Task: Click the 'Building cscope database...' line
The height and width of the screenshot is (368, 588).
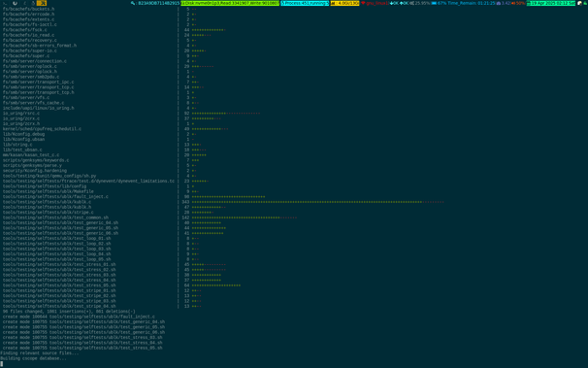Action: point(33,358)
